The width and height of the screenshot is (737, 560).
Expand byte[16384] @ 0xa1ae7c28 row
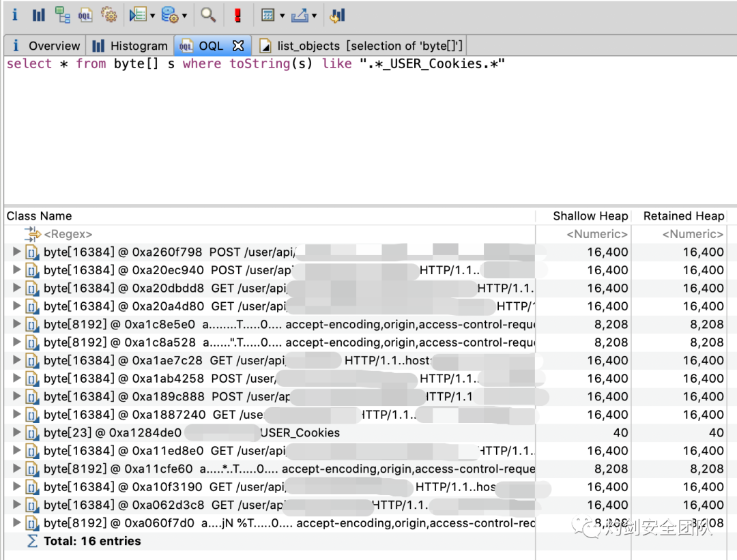pos(16,360)
